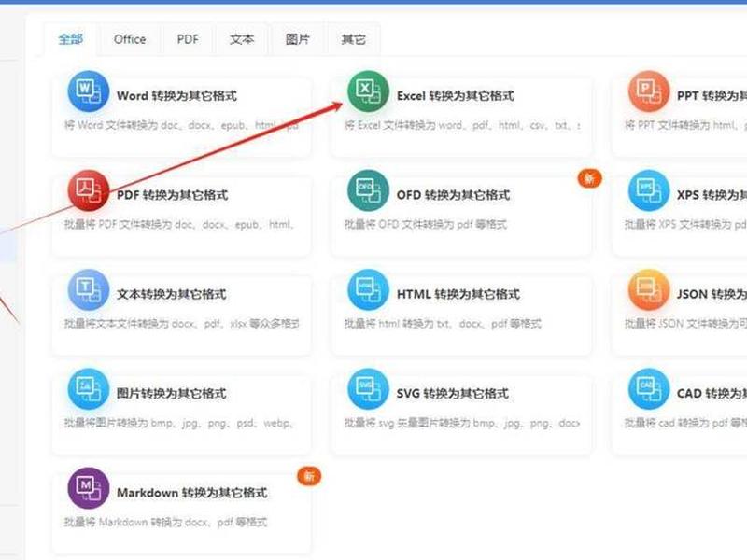Open the red PDF conversion icon
Image resolution: width=747 pixels, height=560 pixels.
(x=89, y=190)
